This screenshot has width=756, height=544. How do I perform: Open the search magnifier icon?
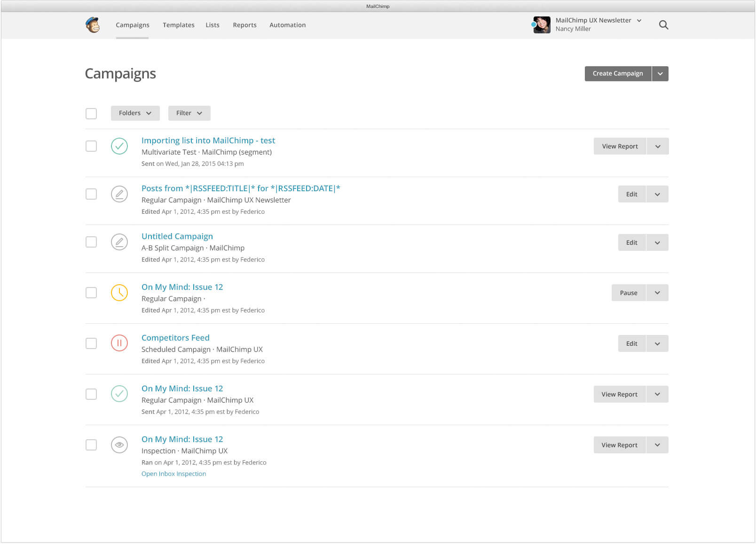point(663,25)
